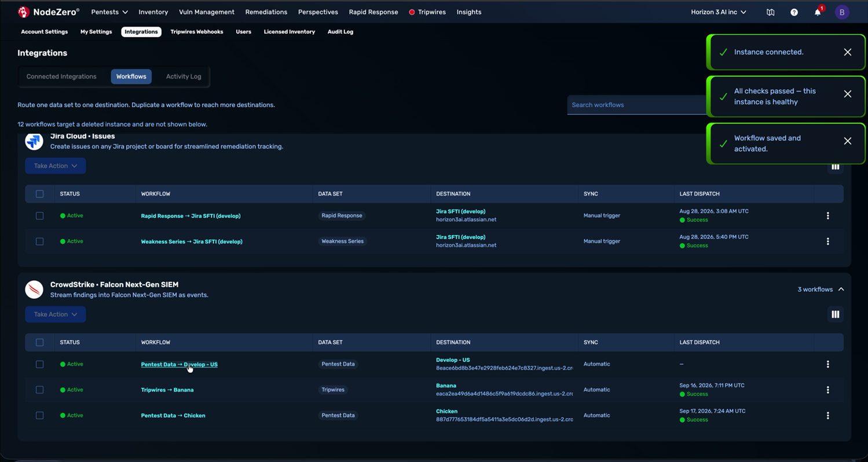The width and height of the screenshot is (868, 462).
Task: Check the Pentest Data Chicken row
Action: 39,415
